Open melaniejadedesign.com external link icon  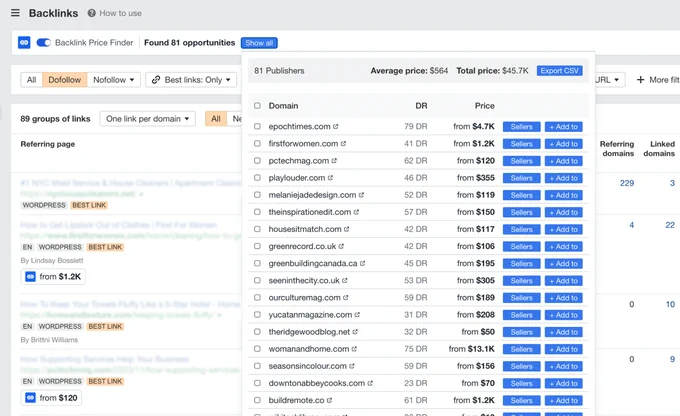coord(362,195)
